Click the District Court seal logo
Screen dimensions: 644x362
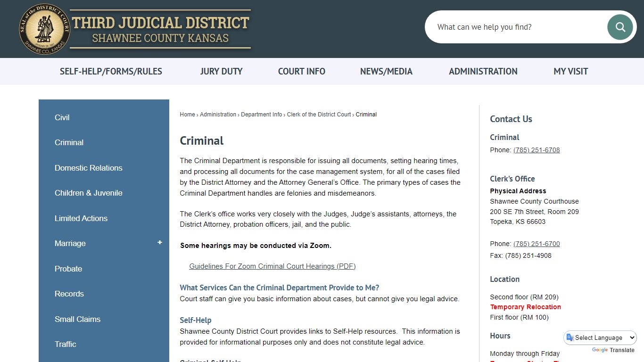[45, 29]
